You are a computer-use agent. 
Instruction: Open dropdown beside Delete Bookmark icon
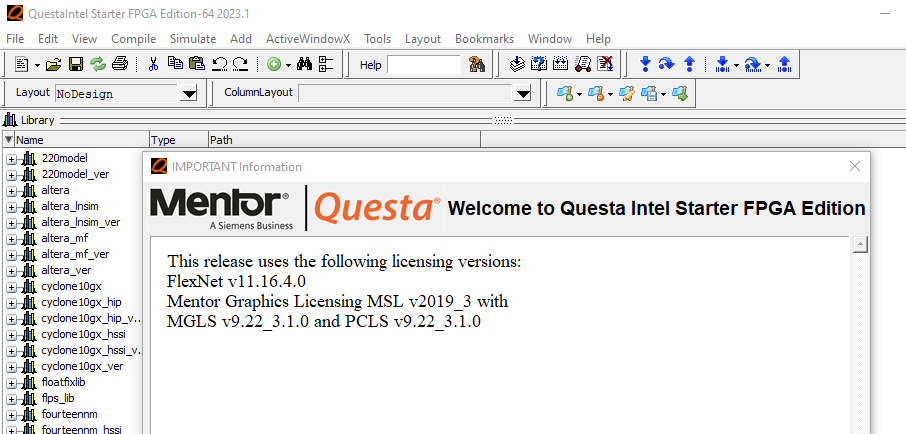pos(610,94)
